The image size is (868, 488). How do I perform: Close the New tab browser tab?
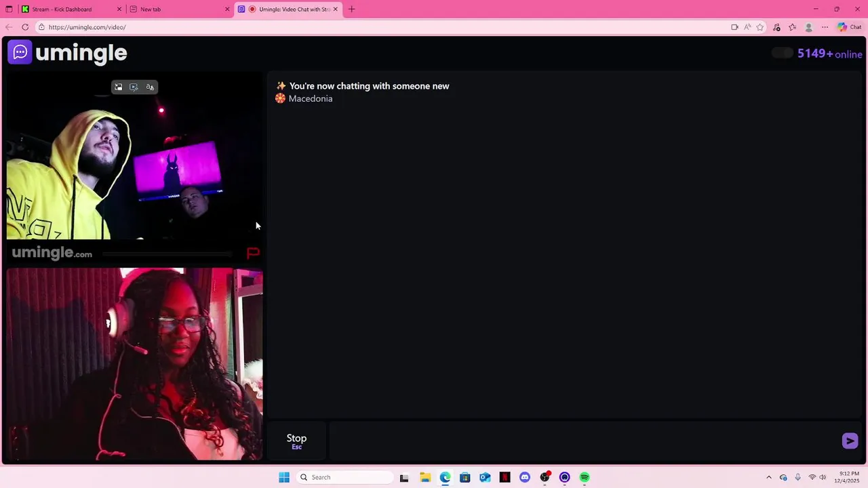tap(227, 9)
